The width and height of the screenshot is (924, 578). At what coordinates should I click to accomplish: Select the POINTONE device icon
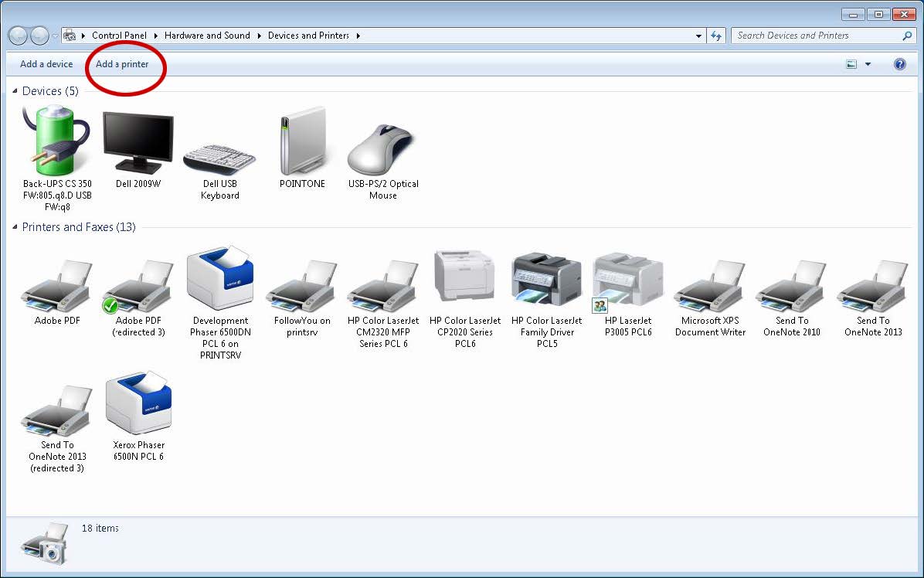[x=301, y=139]
